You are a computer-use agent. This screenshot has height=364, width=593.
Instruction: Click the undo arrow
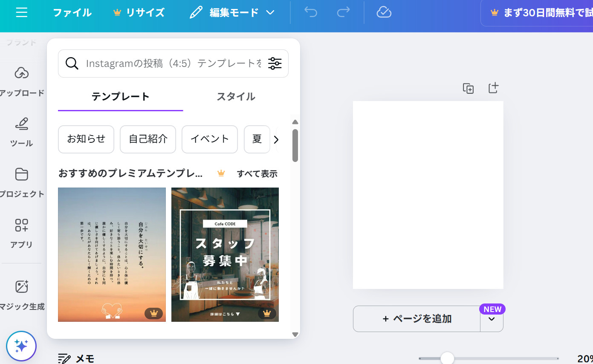311,12
